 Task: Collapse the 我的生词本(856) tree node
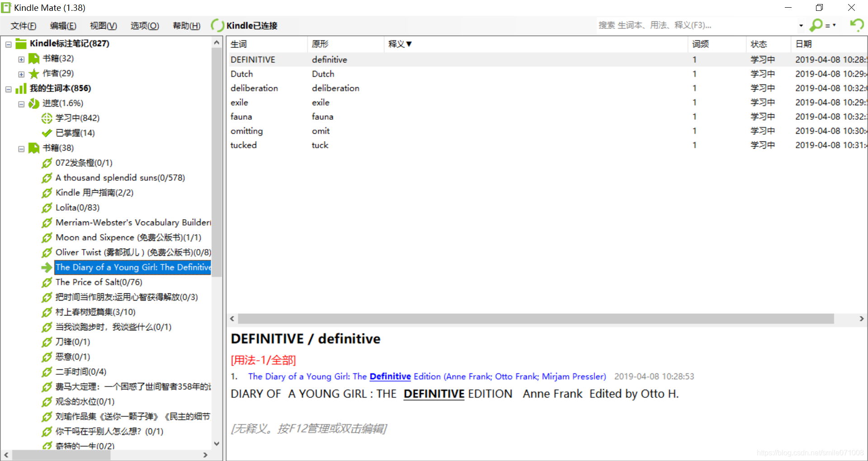pyautogui.click(x=8, y=89)
